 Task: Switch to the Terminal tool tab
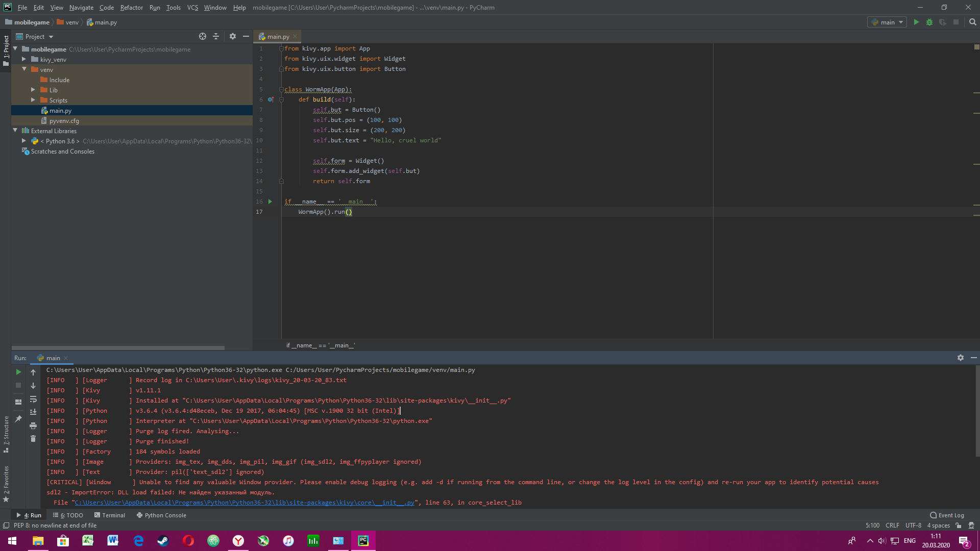coord(110,515)
